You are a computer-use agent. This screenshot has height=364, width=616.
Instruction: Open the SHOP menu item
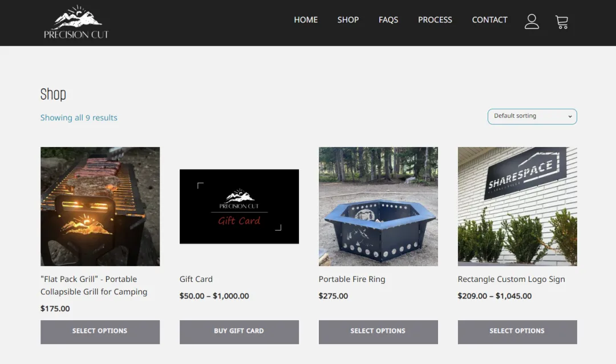coord(348,19)
